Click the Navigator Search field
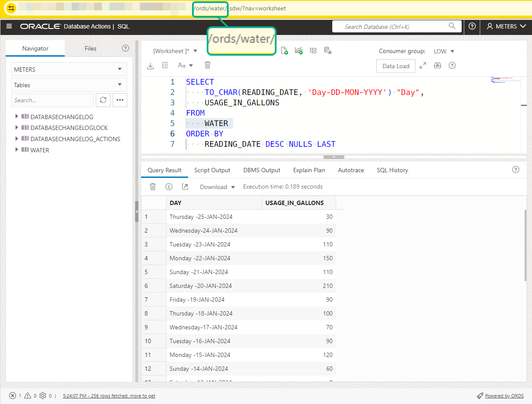 [x=52, y=100]
